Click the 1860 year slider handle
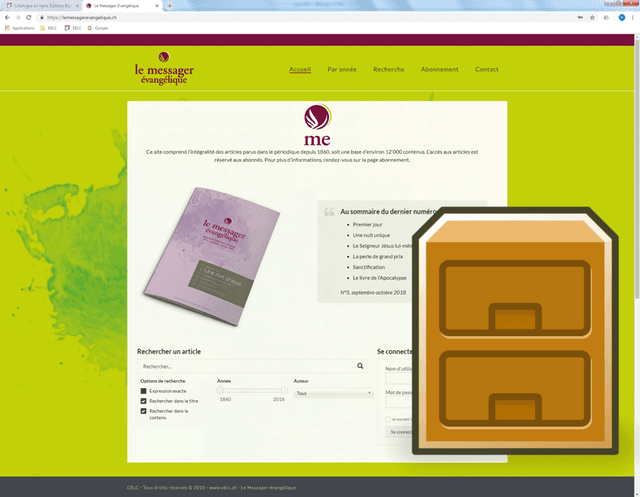 pos(220,390)
